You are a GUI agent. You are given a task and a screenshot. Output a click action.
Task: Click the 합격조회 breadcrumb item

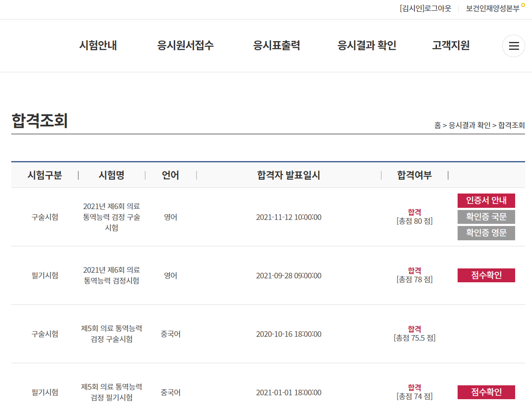tap(511, 126)
